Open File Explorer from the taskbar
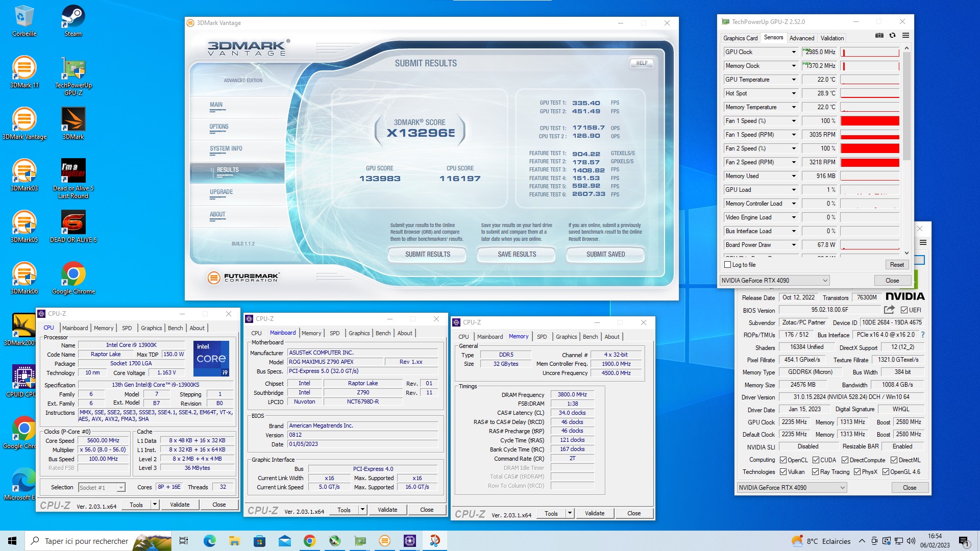 point(234,541)
